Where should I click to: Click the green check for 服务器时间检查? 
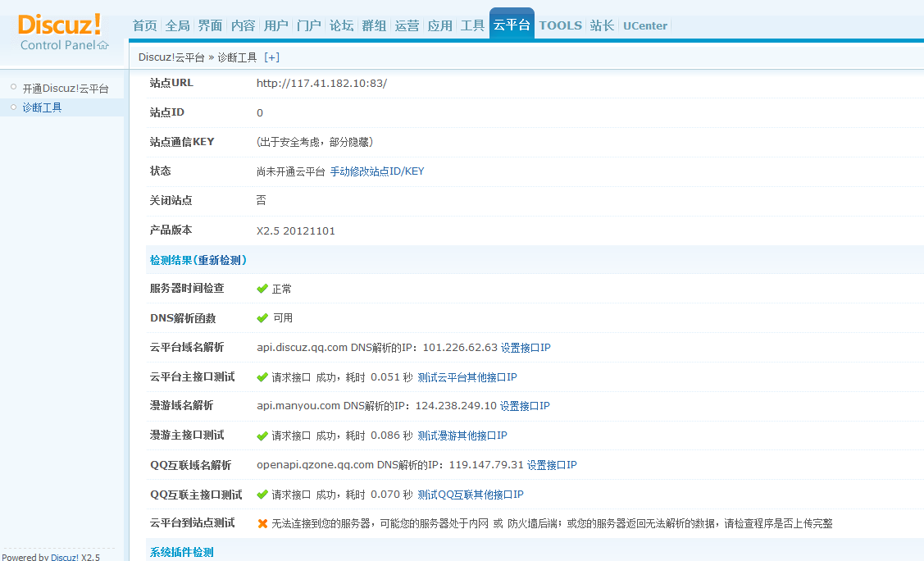tap(262, 289)
